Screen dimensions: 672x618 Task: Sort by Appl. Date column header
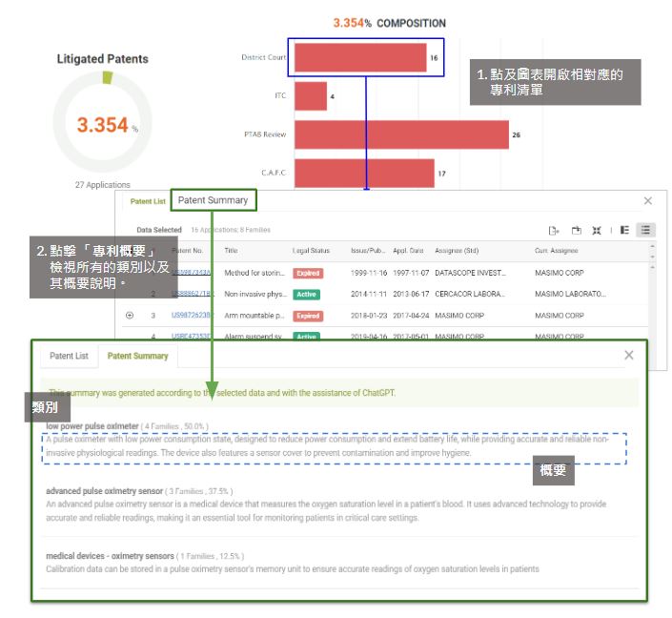click(x=408, y=251)
